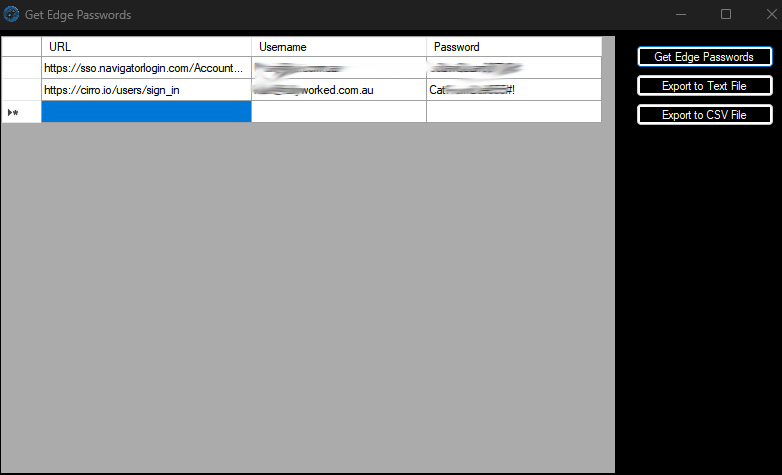This screenshot has height=475, width=782.
Task: Close the Get Edge Passwords window
Action: 771,14
